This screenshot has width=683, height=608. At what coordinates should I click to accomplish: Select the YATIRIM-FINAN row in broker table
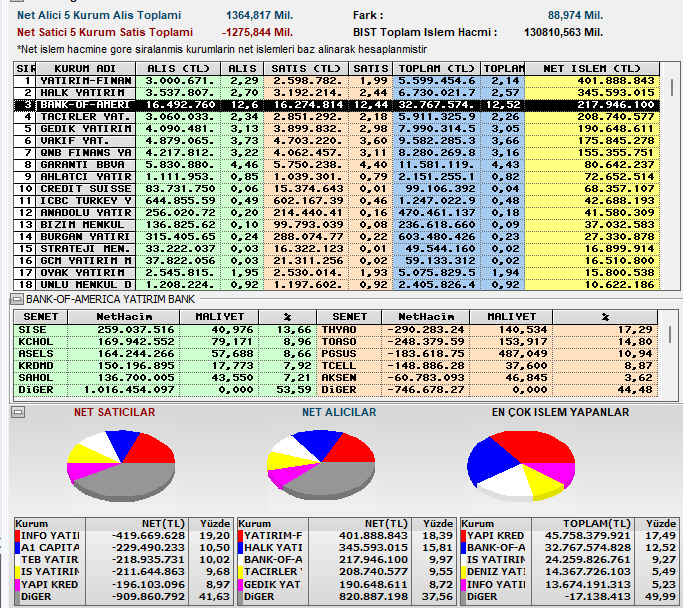click(336, 81)
